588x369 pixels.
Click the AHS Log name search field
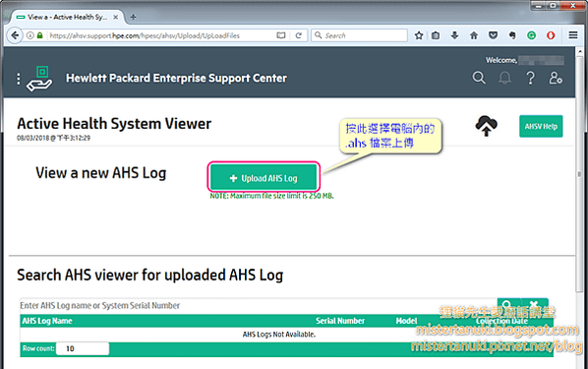pyautogui.click(x=258, y=306)
